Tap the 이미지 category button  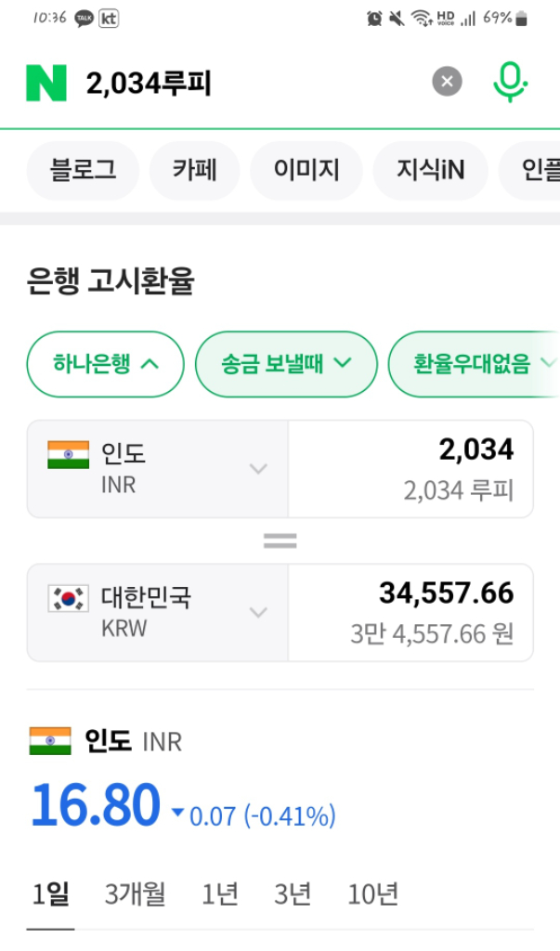(306, 170)
